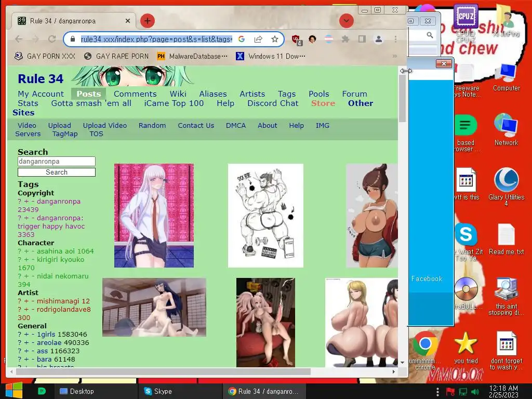
Task: Click the MalwareDatabase bookmark
Action: tap(192, 56)
